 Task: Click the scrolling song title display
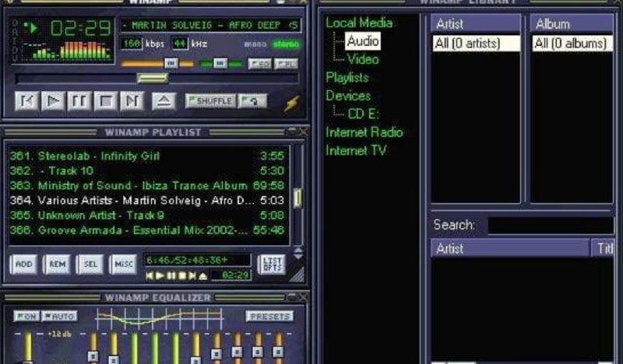[210, 26]
